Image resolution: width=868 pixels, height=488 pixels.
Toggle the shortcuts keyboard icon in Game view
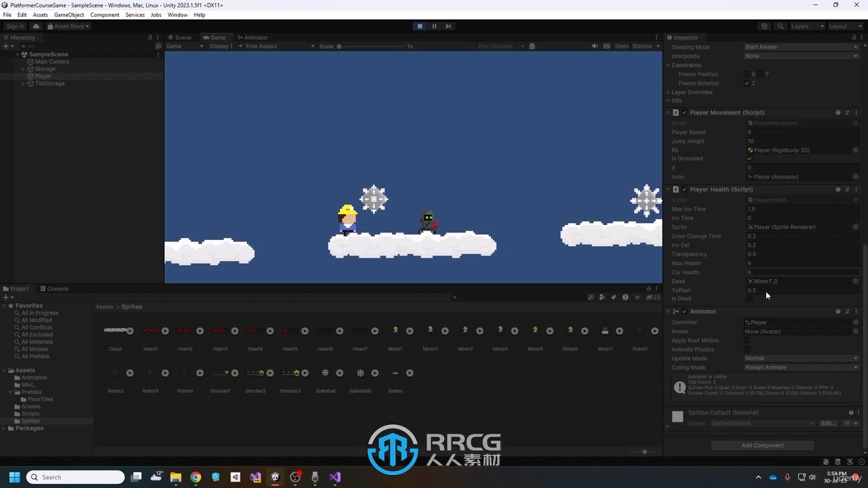pos(606,46)
